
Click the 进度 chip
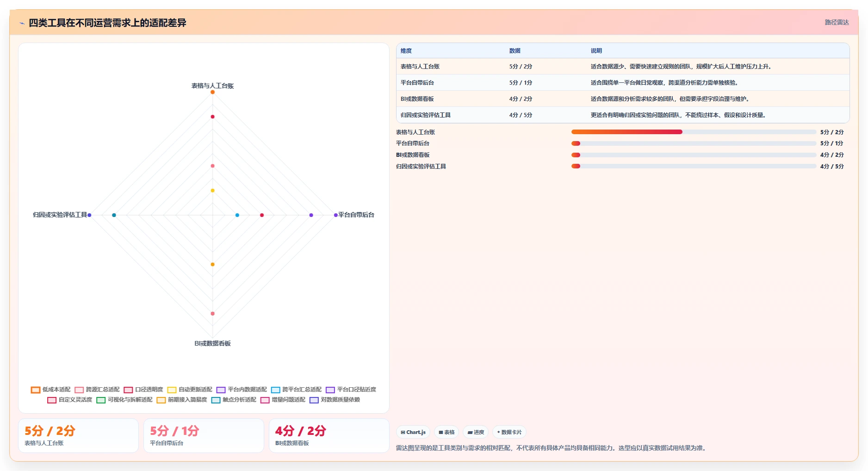(x=476, y=432)
